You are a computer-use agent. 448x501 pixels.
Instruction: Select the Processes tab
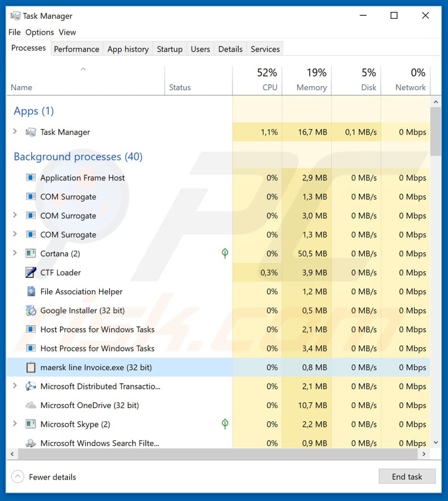point(28,48)
